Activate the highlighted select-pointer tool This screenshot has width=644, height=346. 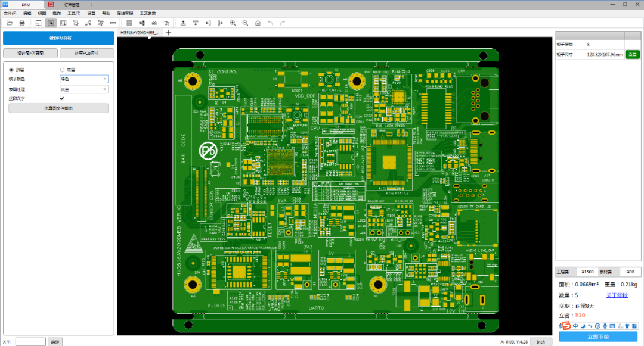click(51, 23)
